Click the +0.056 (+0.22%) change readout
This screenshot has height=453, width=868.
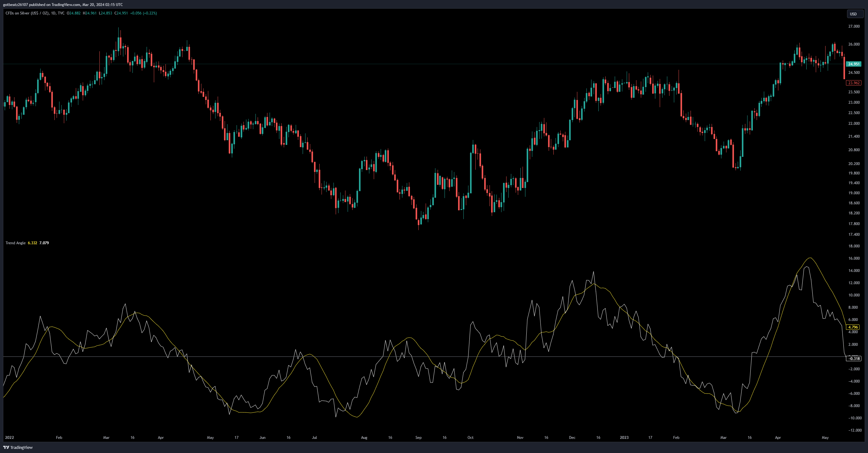(143, 13)
